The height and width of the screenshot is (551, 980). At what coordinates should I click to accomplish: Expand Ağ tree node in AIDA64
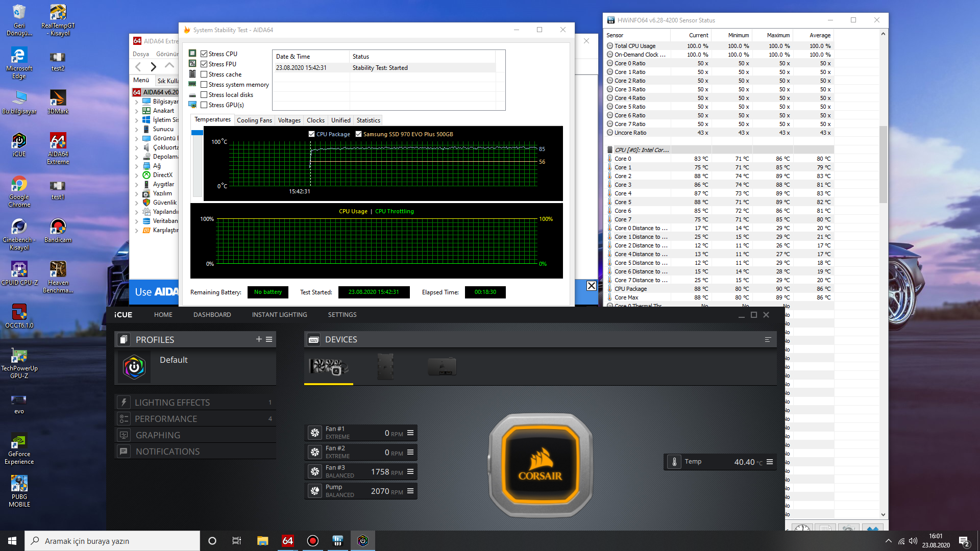[x=137, y=166]
